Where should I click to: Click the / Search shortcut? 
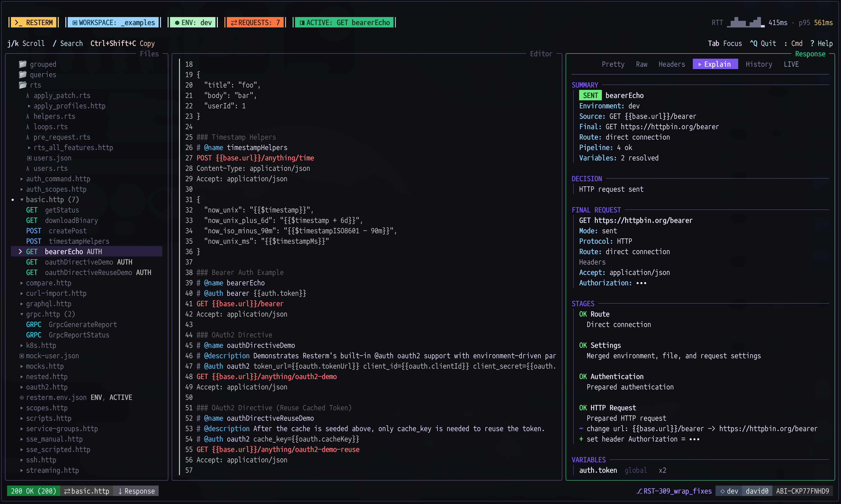pyautogui.click(x=68, y=44)
